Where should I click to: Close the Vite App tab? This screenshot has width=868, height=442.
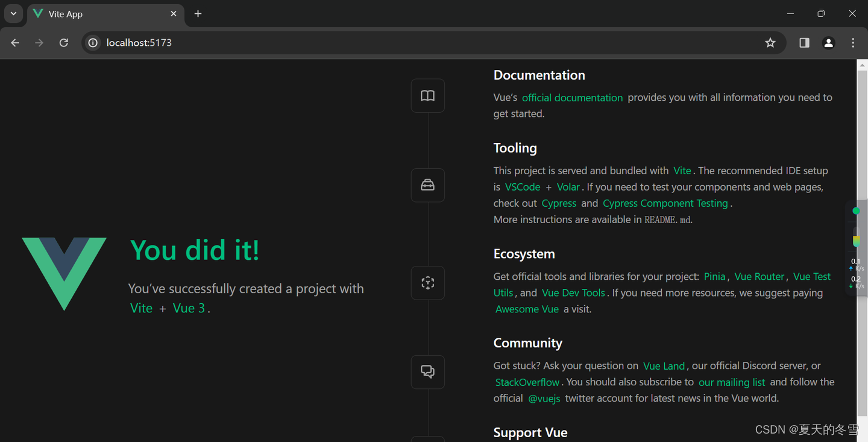point(174,13)
